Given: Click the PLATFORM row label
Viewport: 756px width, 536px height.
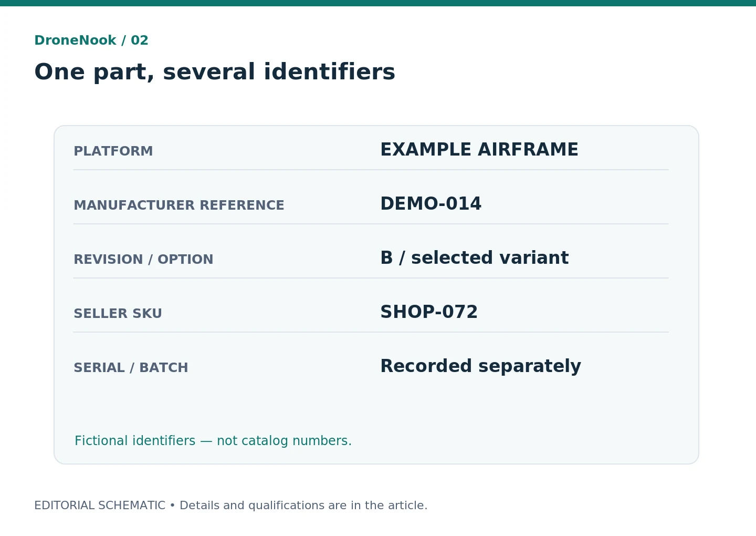Looking at the screenshot, I should [113, 151].
